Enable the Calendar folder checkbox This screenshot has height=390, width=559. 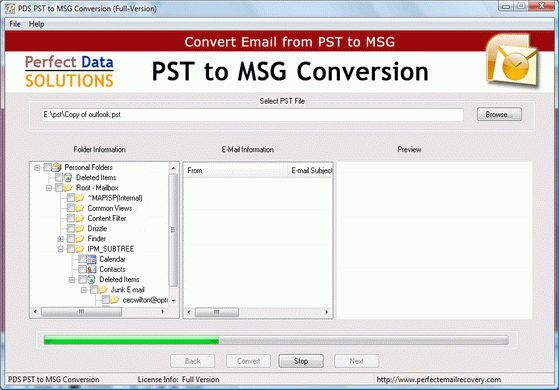coord(82,259)
